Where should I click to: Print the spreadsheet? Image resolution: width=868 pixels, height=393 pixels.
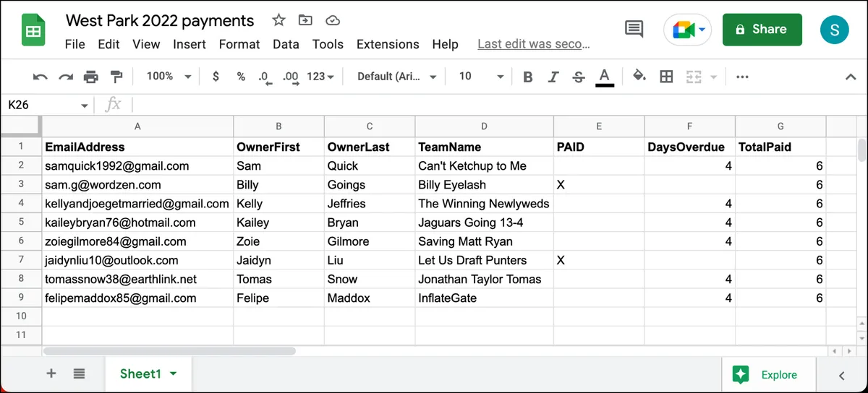[x=91, y=77]
